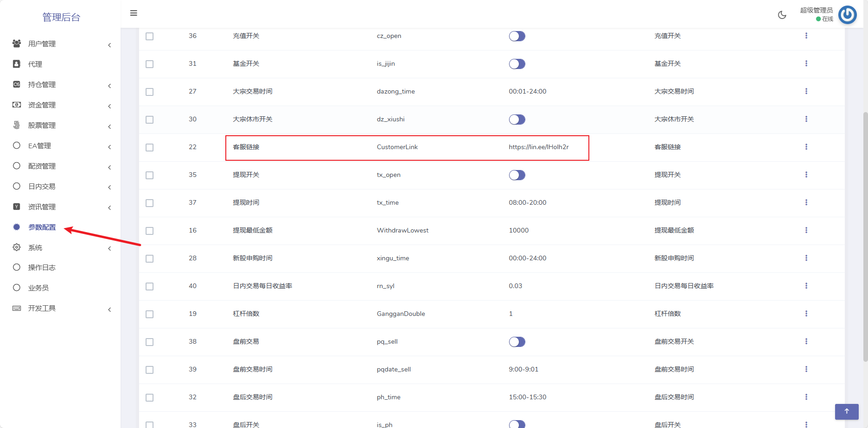Open 操作日志 menu item
This screenshot has width=868, height=428.
(42, 268)
